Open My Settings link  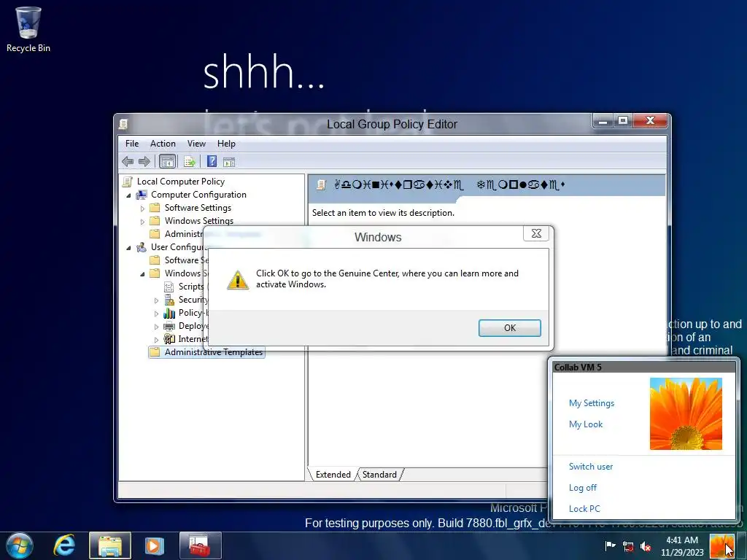[591, 402]
